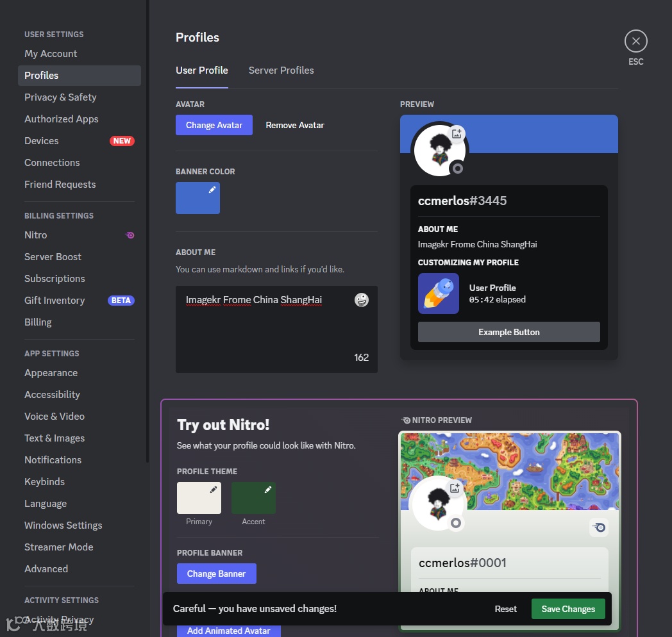Save Changes to the profile
The image size is (672, 637).
(568, 609)
